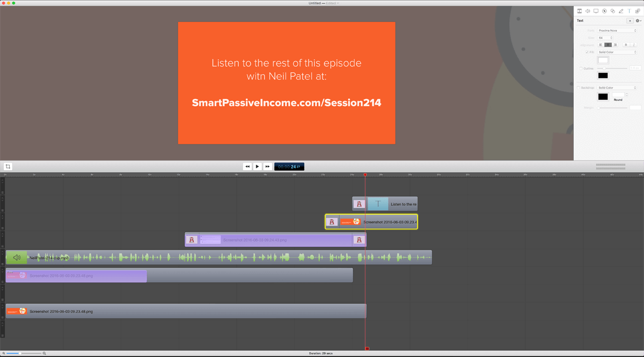This screenshot has width=644, height=357.
Task: Open the Screen Recording properties icon
Action: tap(596, 11)
